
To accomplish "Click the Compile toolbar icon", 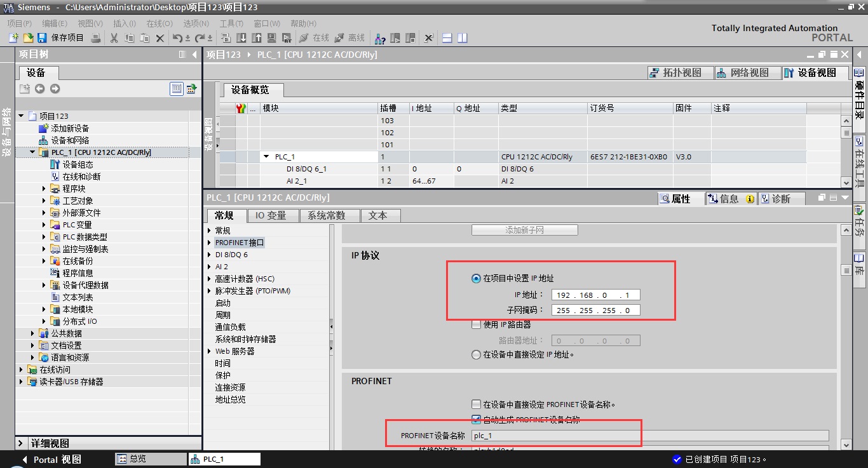I will 226,38.
